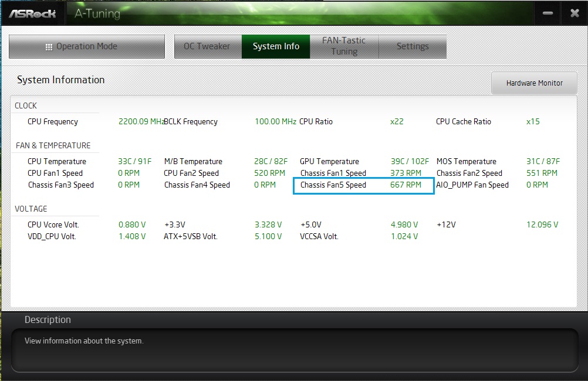Click the CPU Fan1 Speed label
The image size is (588, 381).
tap(55, 173)
